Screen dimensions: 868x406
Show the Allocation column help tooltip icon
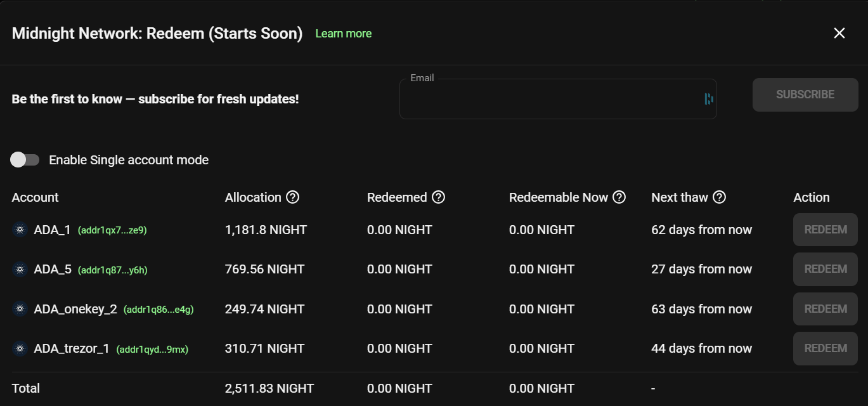[292, 197]
